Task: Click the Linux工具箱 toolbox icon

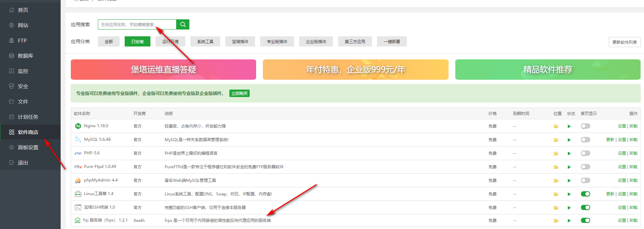Action: [x=78, y=194]
